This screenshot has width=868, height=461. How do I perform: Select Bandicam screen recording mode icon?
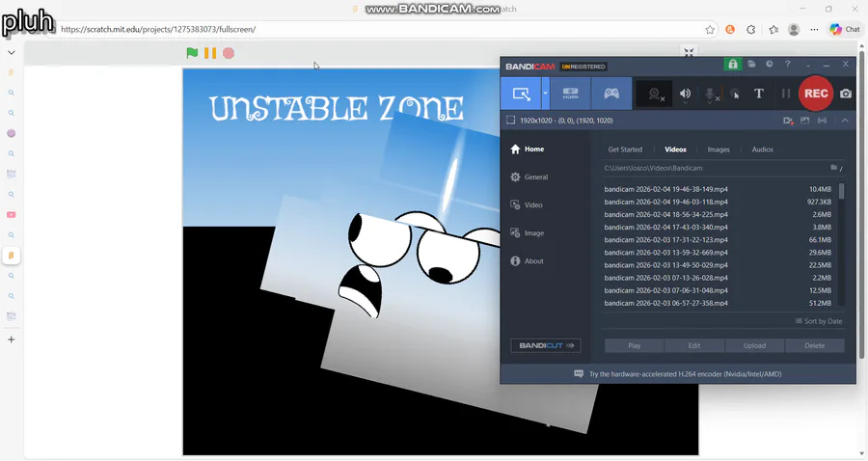pos(521,94)
